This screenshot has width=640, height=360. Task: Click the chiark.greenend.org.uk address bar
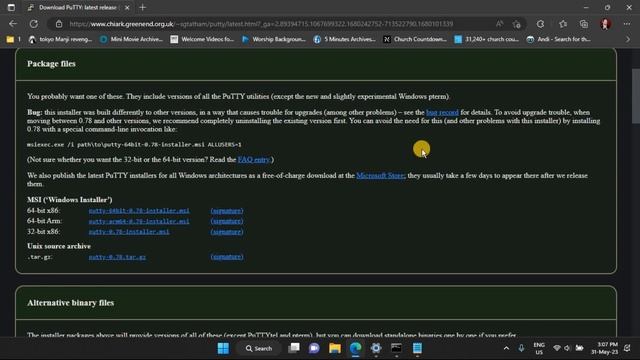click(x=261, y=24)
